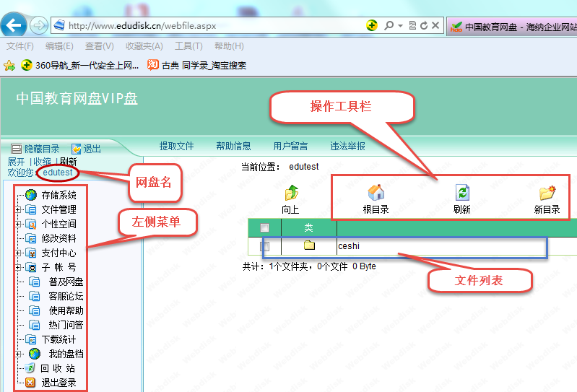This screenshot has width=577, height=392.
Task: Click 退出登录 in the left tree
Action: 59,383
